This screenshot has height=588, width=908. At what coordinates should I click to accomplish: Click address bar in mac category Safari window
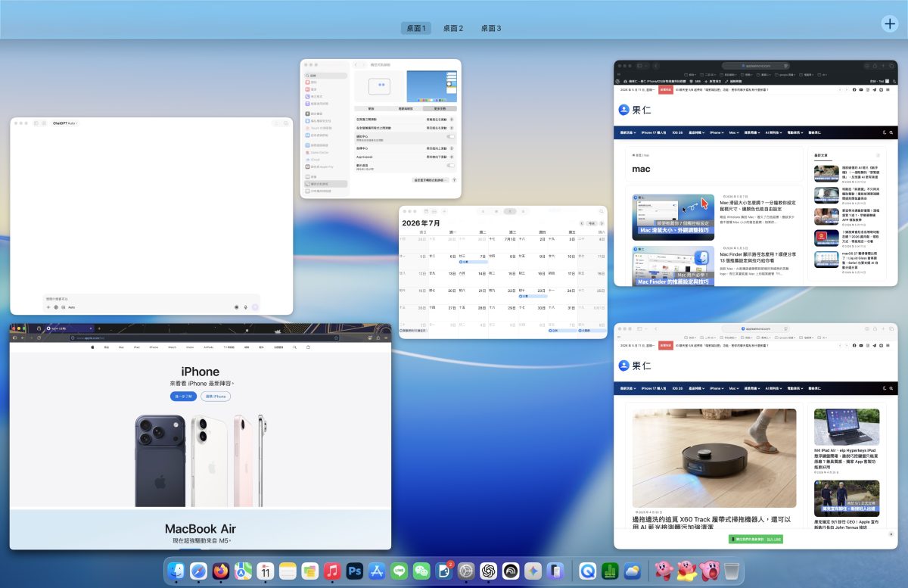point(757,66)
